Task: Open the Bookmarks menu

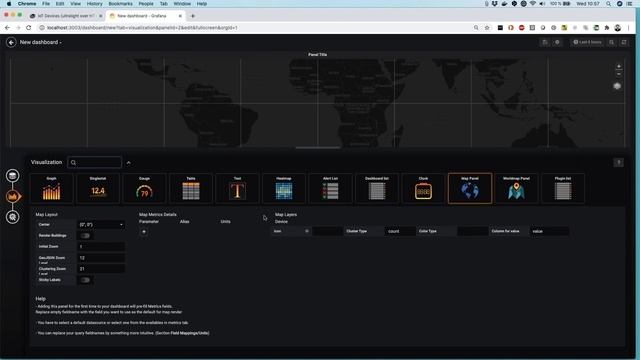Action: click(x=120, y=4)
